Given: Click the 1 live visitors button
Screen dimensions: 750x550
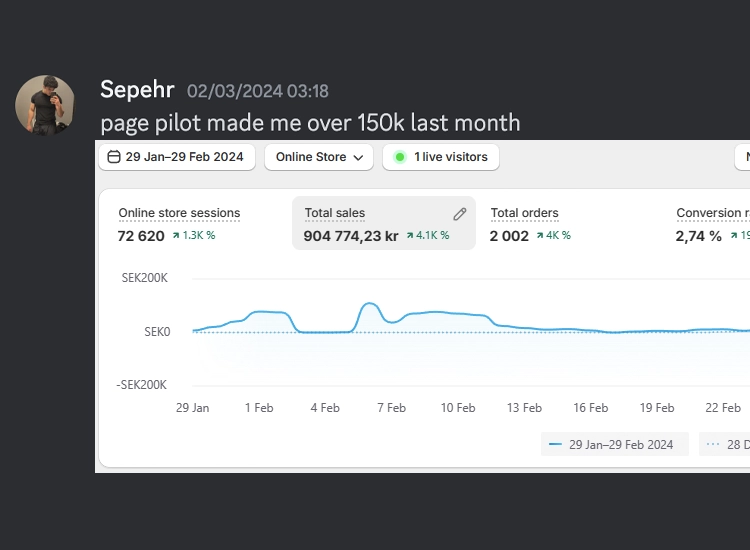Looking at the screenshot, I should point(440,157).
